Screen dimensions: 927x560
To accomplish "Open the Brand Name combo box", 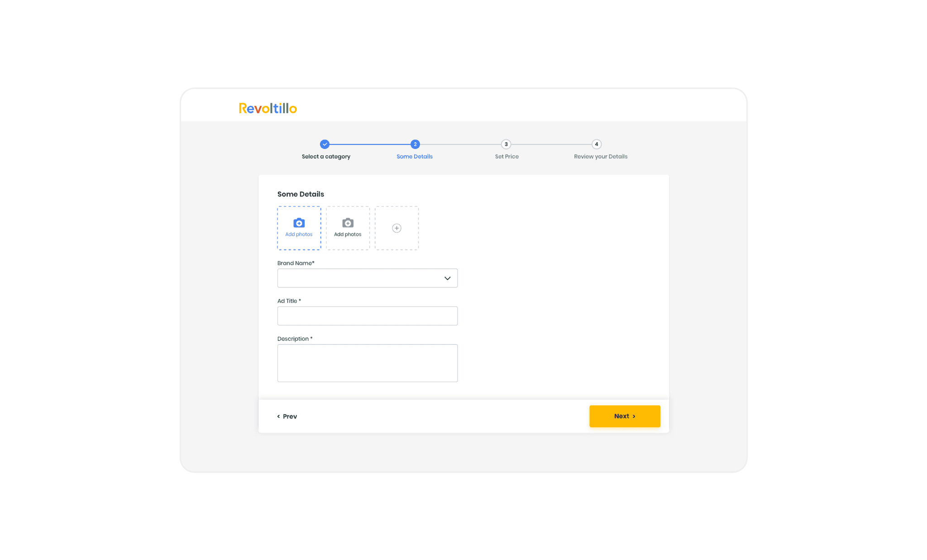I will tap(360, 278).
